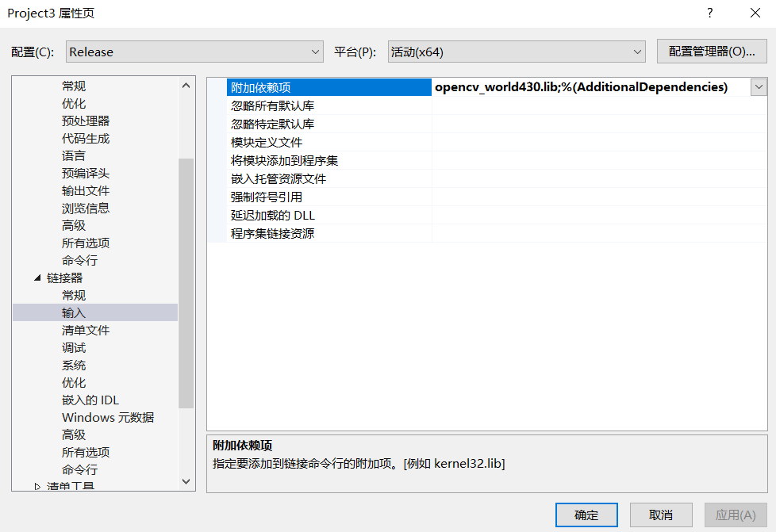Click the opencv_world430.lib dependencies value field

[592, 87]
